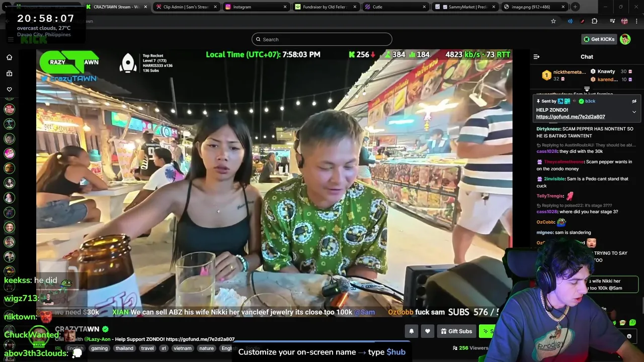The width and height of the screenshot is (644, 362).
Task: Switch to SammyMarket tab
Action: coord(464,7)
